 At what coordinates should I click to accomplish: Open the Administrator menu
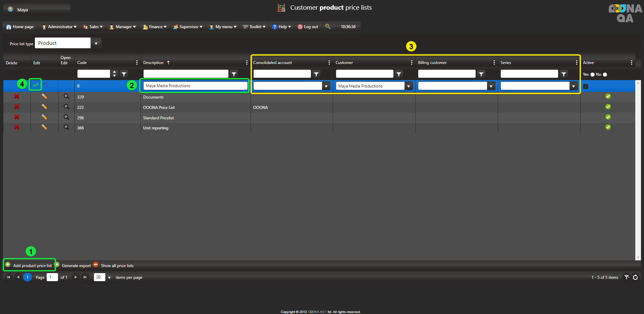[x=59, y=27]
